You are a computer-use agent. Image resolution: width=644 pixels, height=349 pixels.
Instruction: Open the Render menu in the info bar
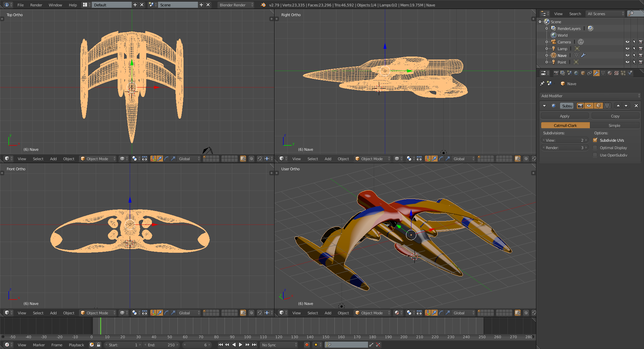(x=36, y=5)
